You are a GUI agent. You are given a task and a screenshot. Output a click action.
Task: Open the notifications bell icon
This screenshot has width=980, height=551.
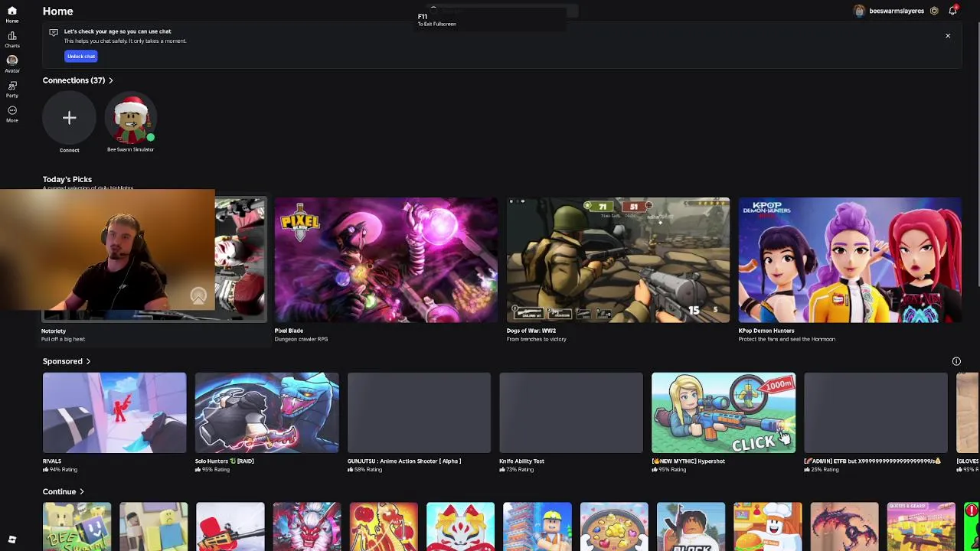[x=952, y=11]
